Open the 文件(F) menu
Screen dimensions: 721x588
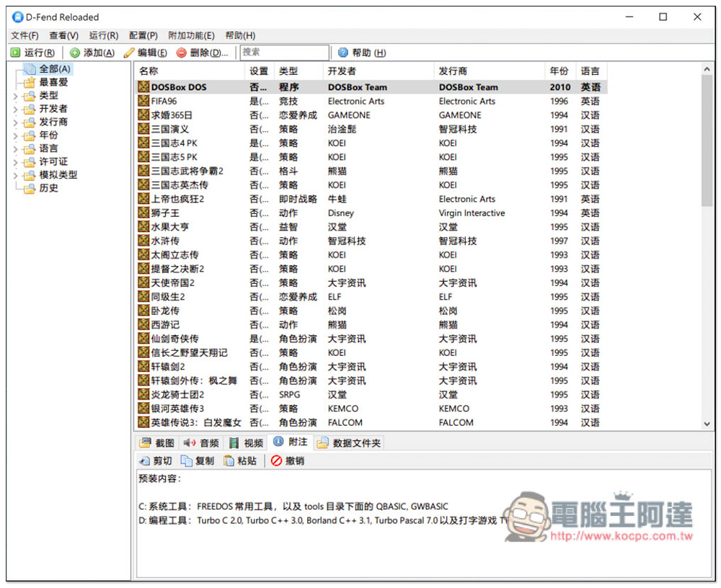[25, 35]
